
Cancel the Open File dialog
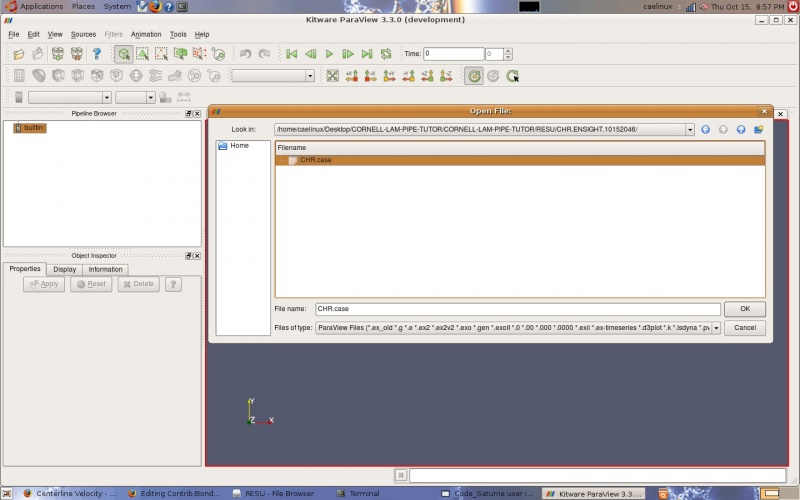coord(744,328)
